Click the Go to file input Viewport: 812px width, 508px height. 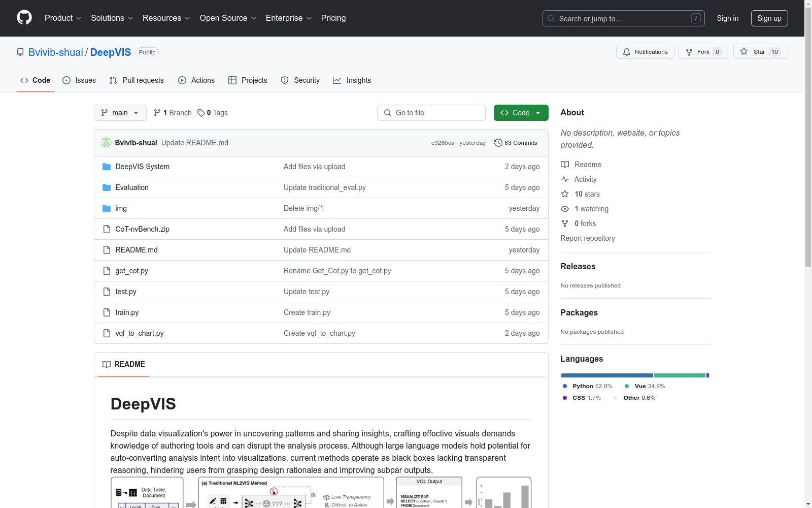pyautogui.click(x=431, y=113)
